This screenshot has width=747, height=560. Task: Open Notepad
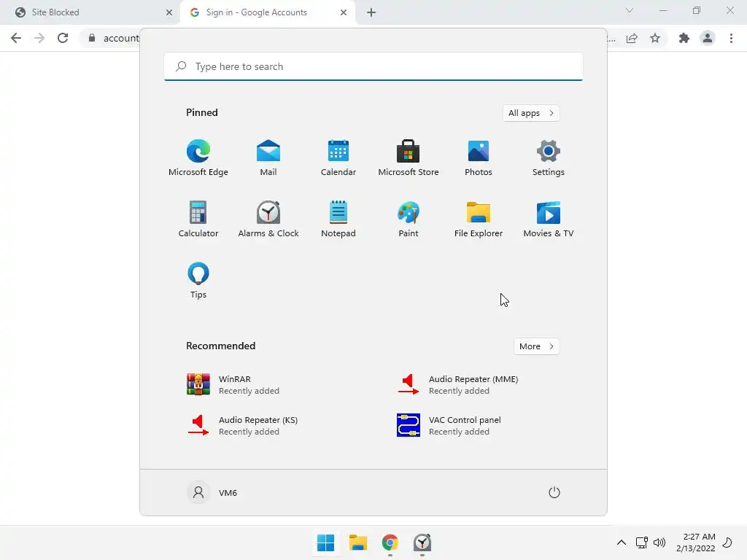click(338, 219)
